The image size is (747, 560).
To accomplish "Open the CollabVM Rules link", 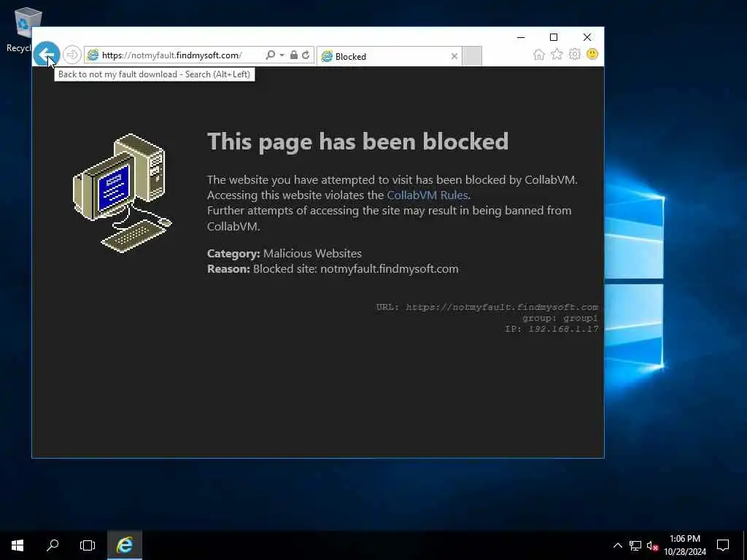I will click(427, 195).
